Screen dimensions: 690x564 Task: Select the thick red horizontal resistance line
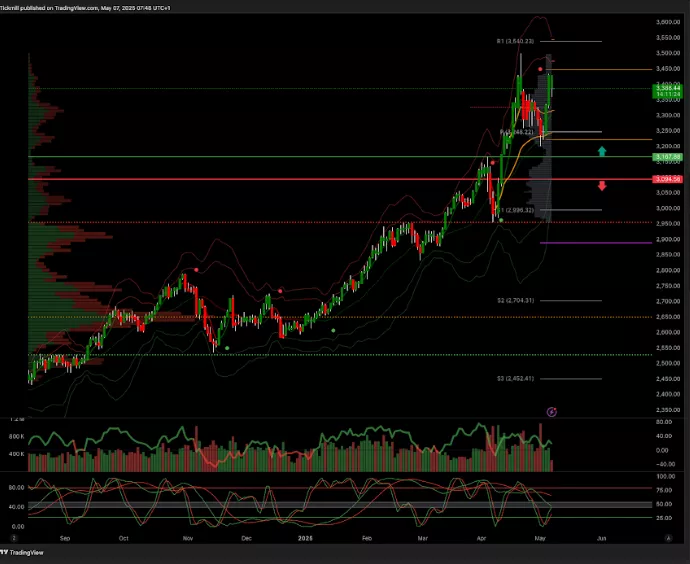click(300, 179)
